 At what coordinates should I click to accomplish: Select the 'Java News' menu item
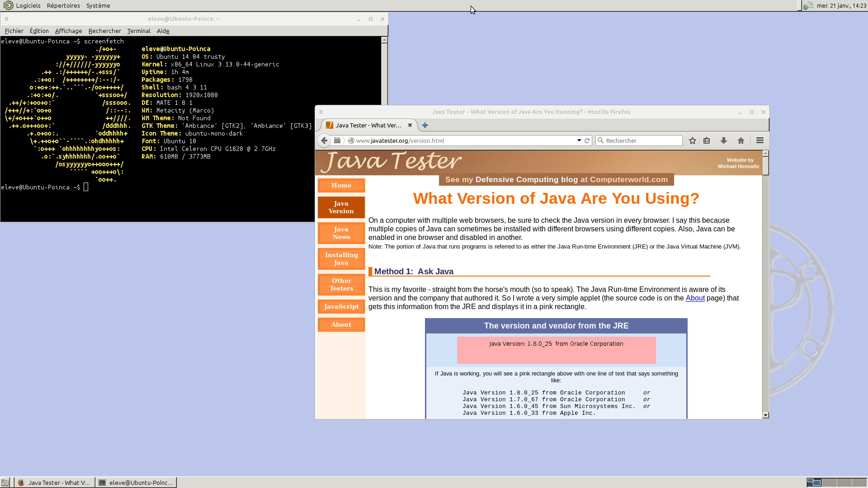tap(340, 232)
